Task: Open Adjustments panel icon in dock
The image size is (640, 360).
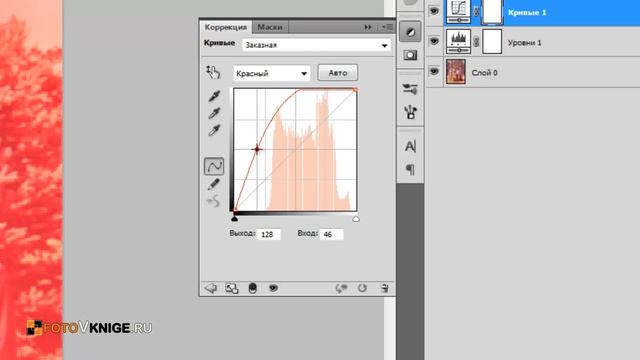Action: [x=410, y=32]
